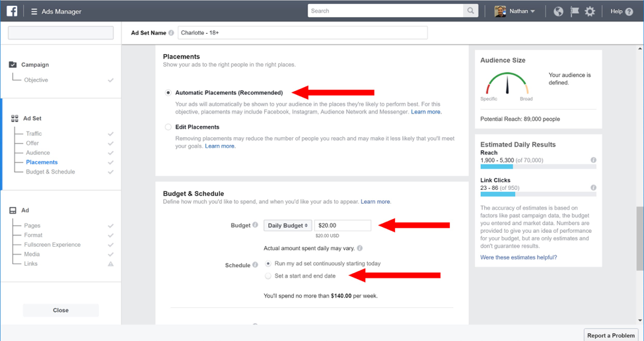Click the Close button
The height and width of the screenshot is (341, 644).
pos(61,310)
